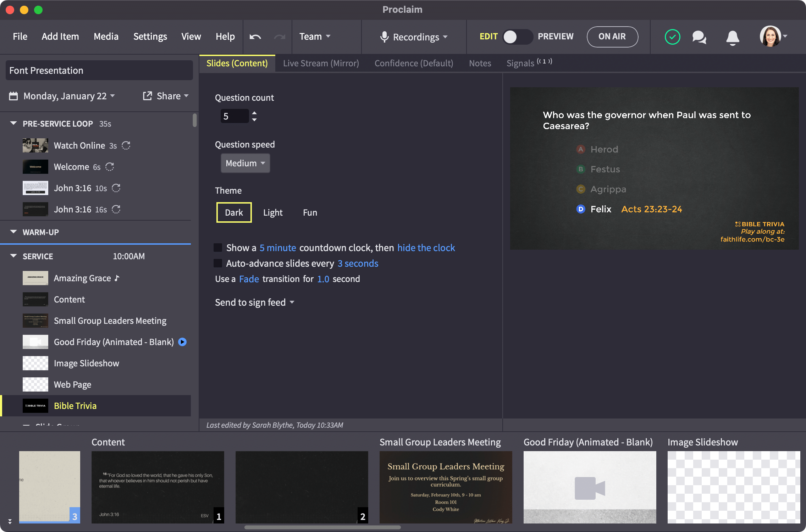This screenshot has width=806, height=532.
Task: Click the 5 minute countdown link
Action: click(278, 248)
